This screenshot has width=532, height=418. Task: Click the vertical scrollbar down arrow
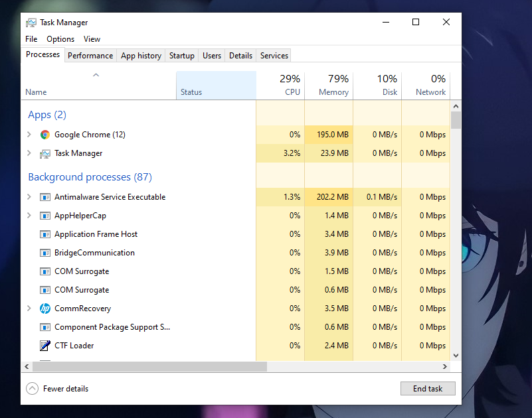click(x=456, y=356)
